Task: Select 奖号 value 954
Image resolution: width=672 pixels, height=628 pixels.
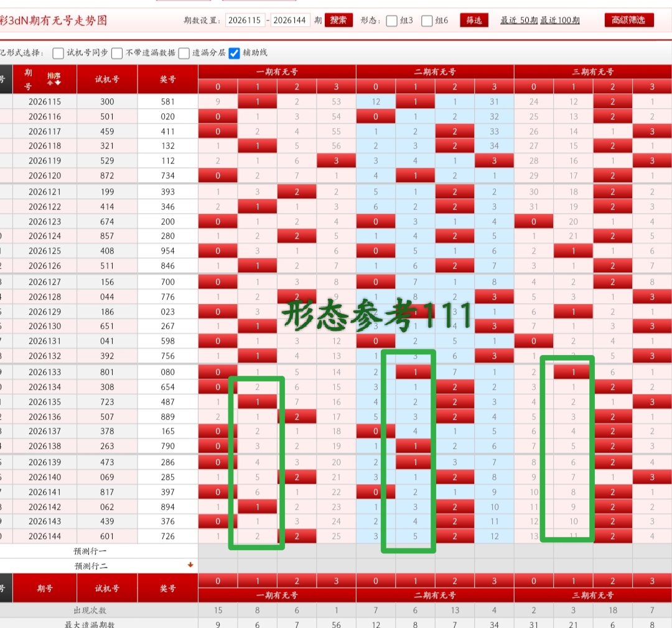Action: [167, 251]
